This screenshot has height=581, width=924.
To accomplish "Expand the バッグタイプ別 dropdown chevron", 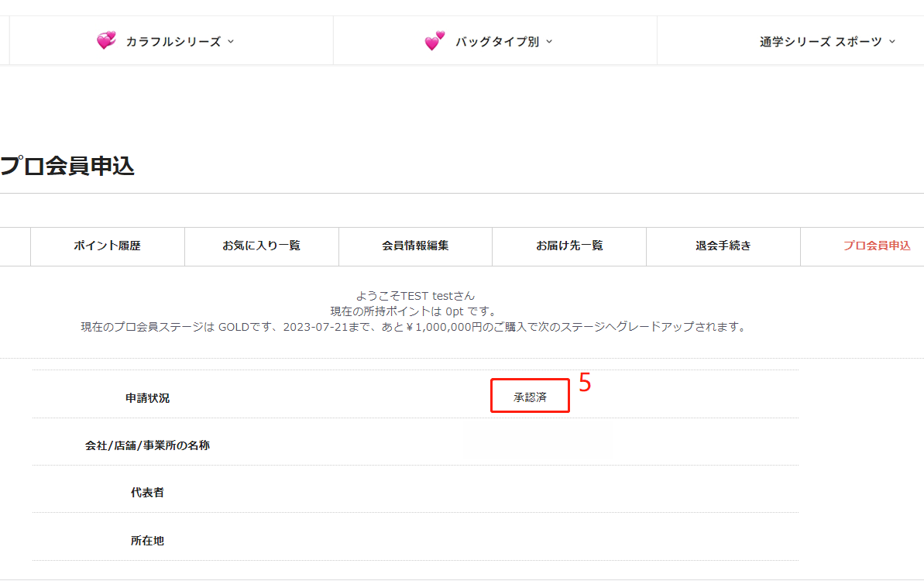I will pyautogui.click(x=549, y=42).
